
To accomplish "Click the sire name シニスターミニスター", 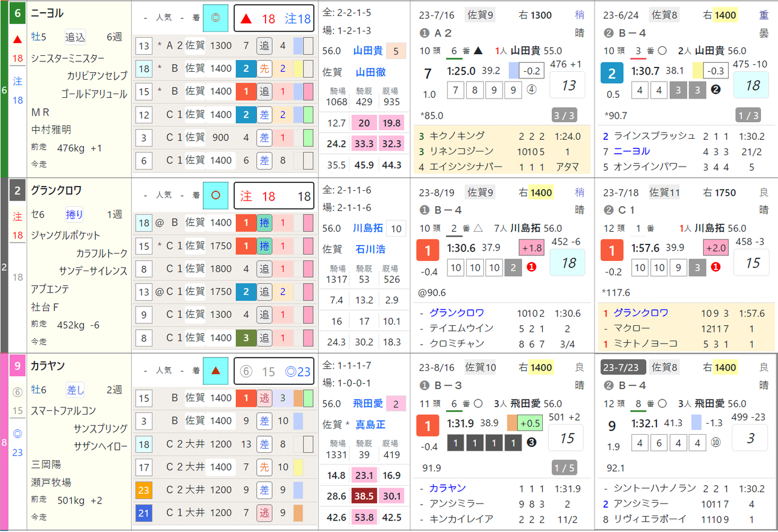I will pyautogui.click(x=68, y=58).
